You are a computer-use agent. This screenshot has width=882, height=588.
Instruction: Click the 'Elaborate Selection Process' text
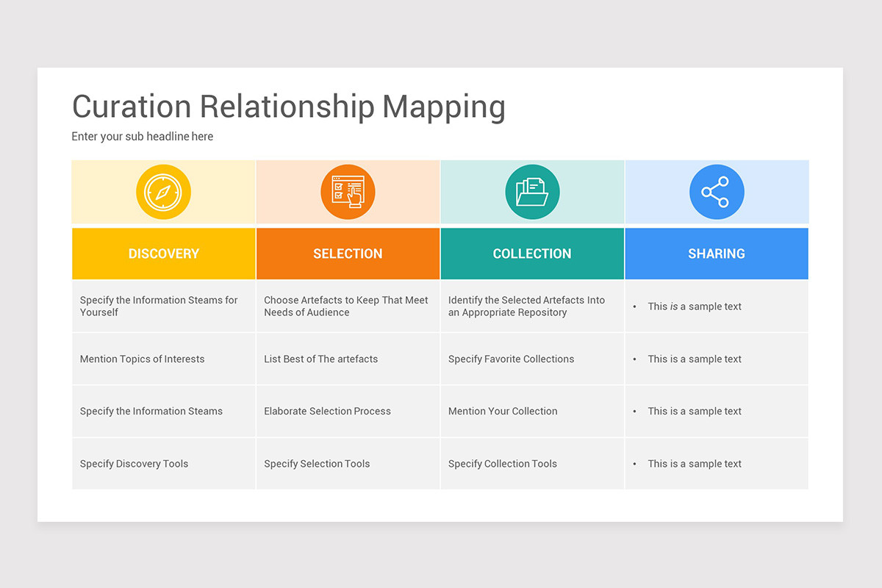pyautogui.click(x=327, y=411)
